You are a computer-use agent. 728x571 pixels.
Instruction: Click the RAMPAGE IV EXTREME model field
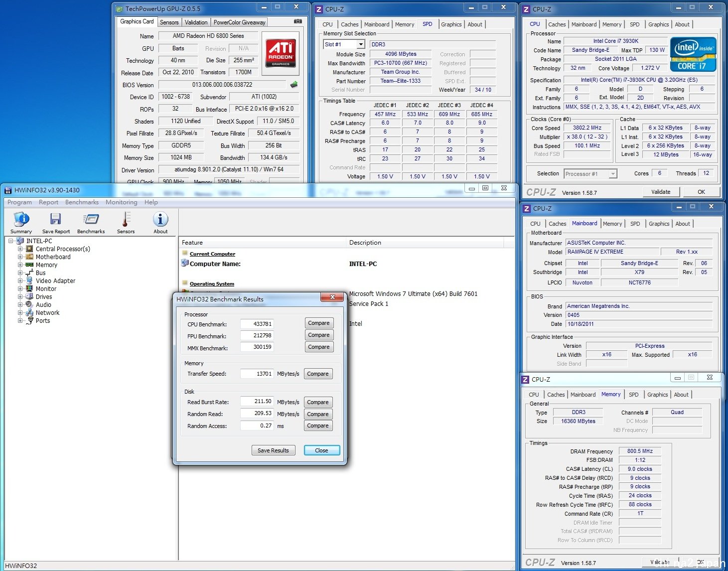(x=612, y=252)
